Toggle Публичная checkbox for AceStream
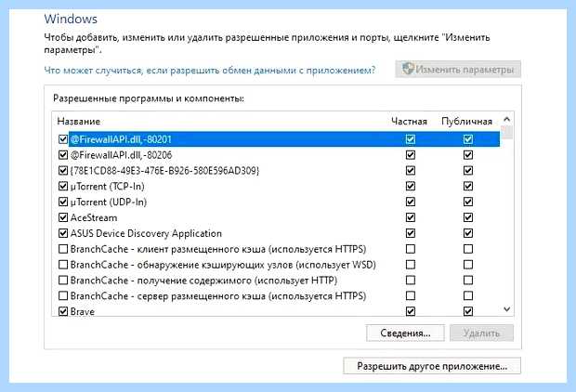576x392 pixels. pos(468,217)
